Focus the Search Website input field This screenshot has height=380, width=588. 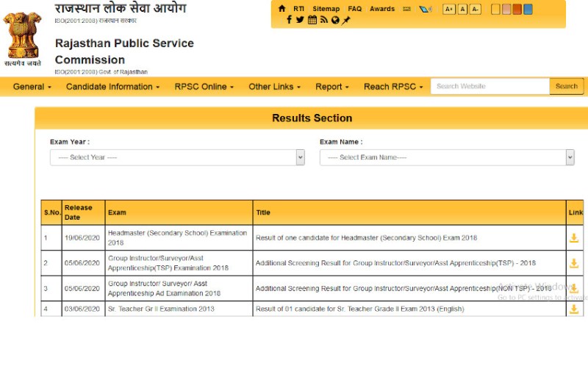(x=490, y=86)
